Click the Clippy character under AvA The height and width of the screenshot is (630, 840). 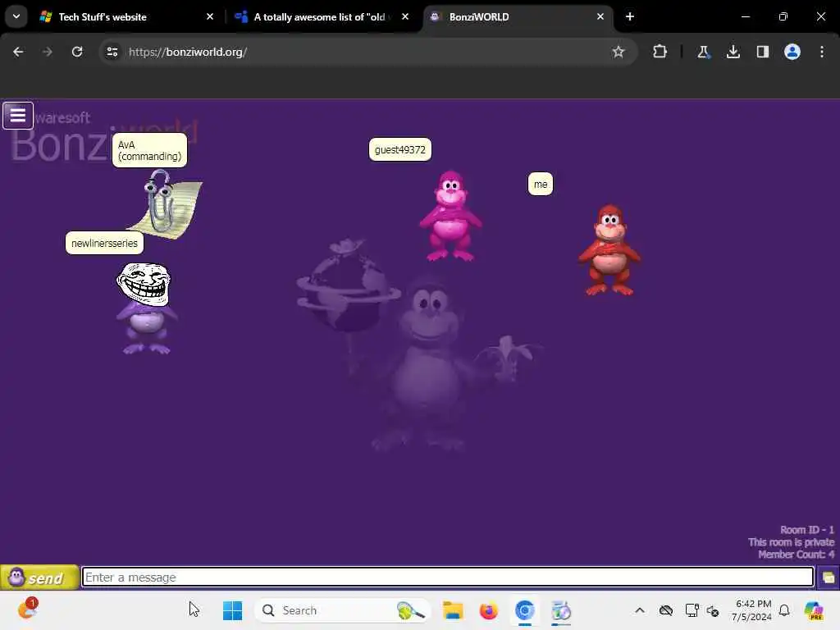165,203
